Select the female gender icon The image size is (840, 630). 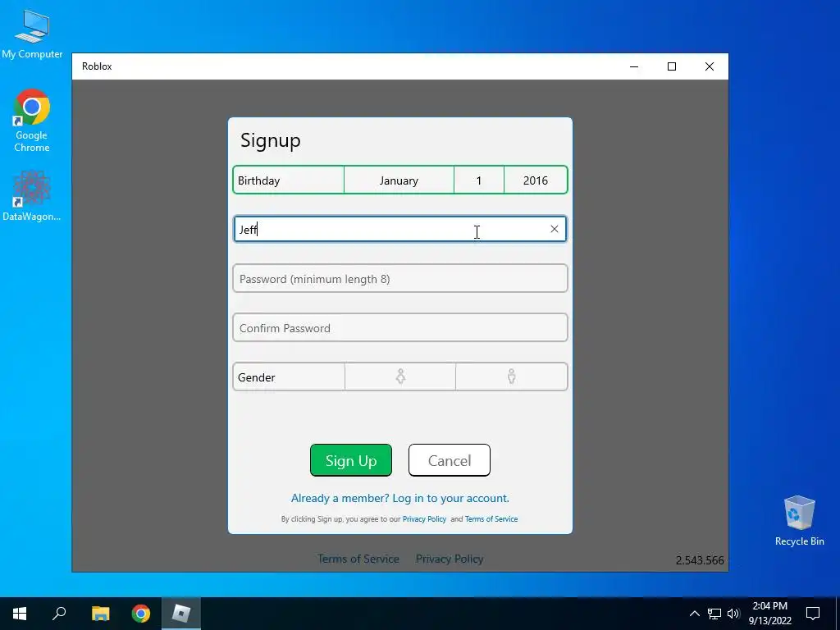(400, 377)
